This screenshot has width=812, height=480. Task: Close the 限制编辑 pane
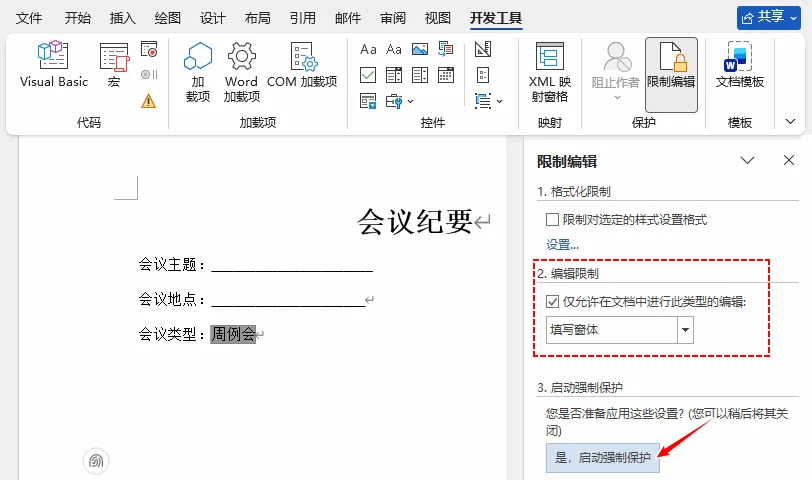(789, 161)
